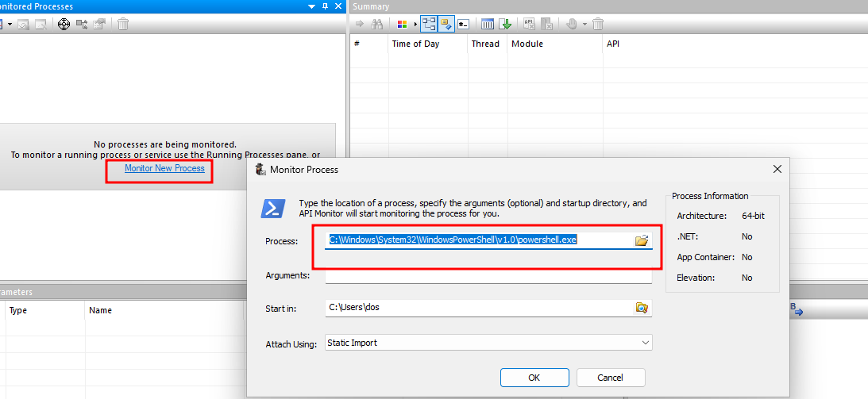Viewport: 868px width, 399px height.
Task: Click OK in Monitor Process dialog
Action: 534,378
